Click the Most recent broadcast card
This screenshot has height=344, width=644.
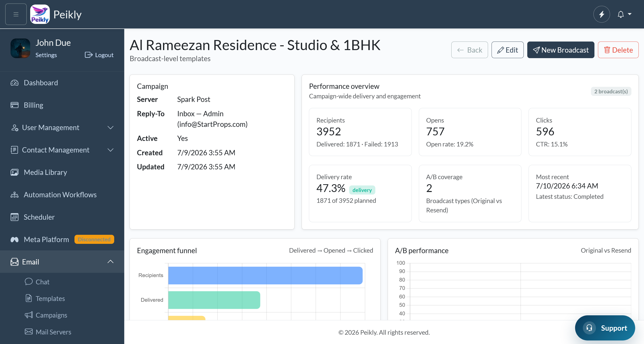[x=580, y=194]
